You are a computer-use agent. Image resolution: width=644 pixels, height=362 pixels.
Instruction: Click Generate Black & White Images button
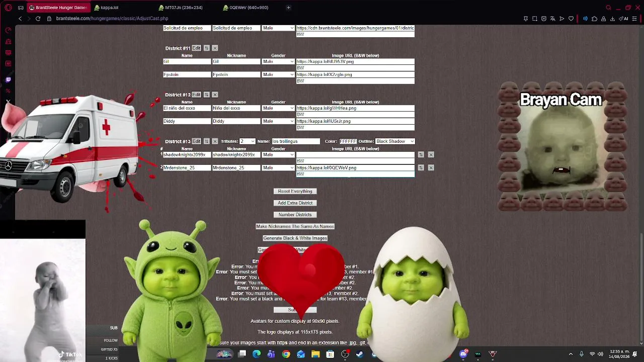(x=295, y=238)
